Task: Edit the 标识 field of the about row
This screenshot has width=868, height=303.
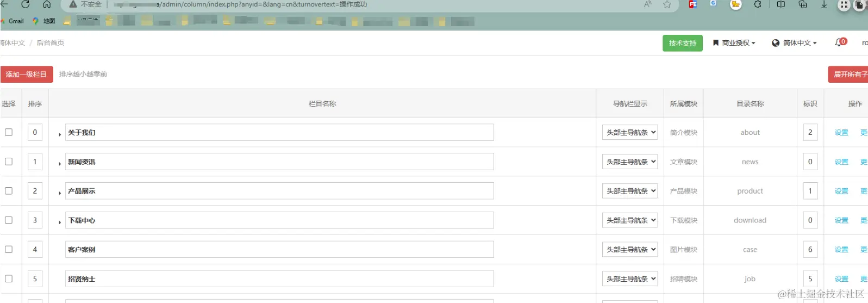Action: tap(810, 132)
